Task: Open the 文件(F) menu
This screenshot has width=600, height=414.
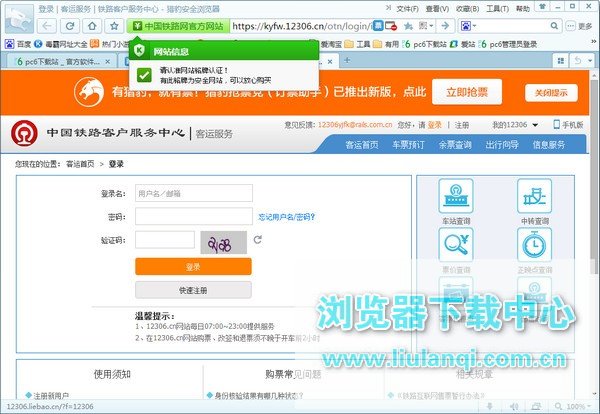Action: point(407,8)
